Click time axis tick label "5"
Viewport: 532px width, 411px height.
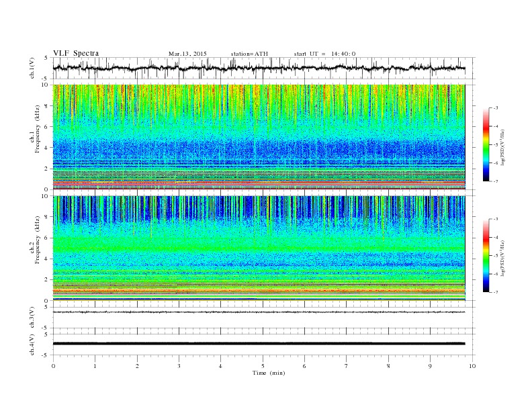point(263,366)
